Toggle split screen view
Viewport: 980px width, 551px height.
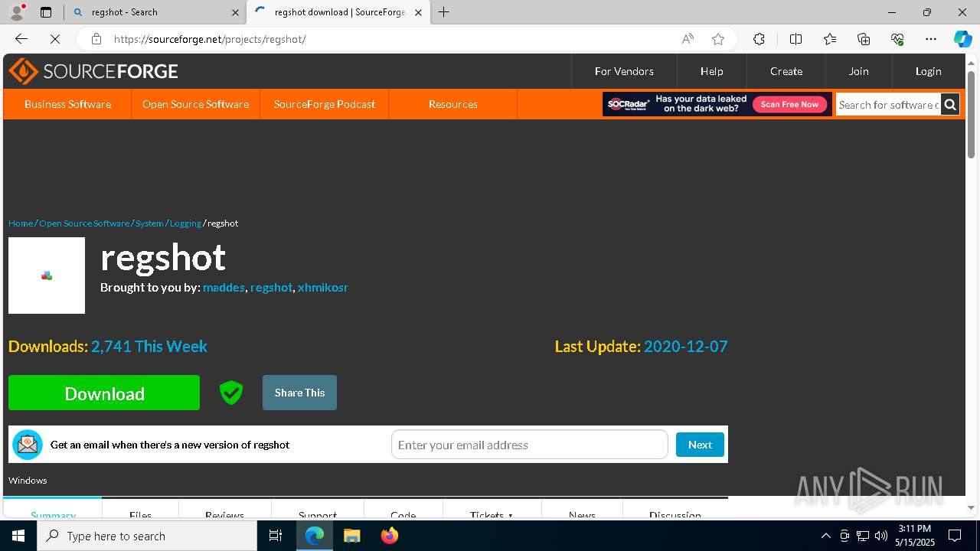(795, 39)
